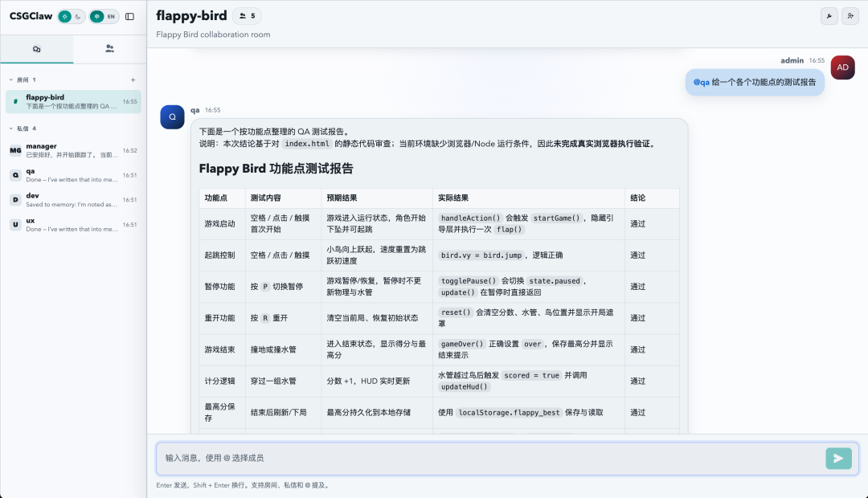Click the gameOver() code snippet
868x498 pixels.
click(x=462, y=344)
